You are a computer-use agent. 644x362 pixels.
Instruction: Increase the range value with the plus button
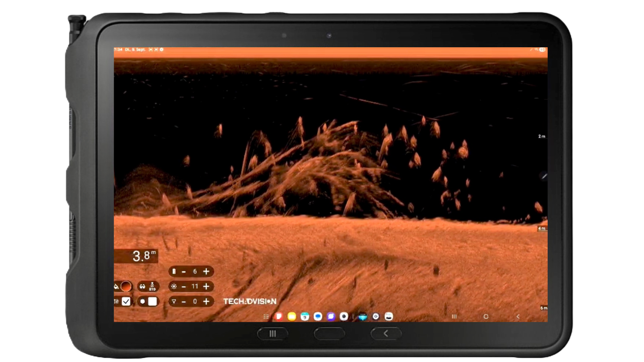click(x=206, y=271)
